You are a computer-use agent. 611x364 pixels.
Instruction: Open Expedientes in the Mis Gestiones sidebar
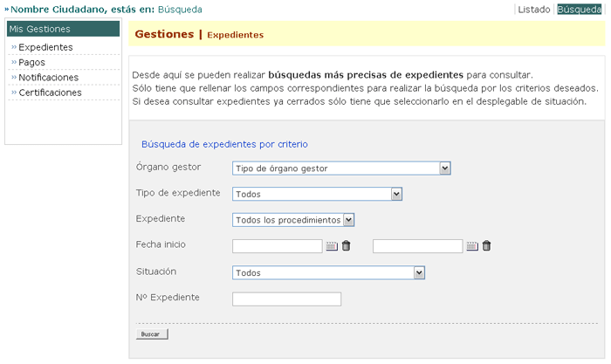pyautogui.click(x=45, y=47)
